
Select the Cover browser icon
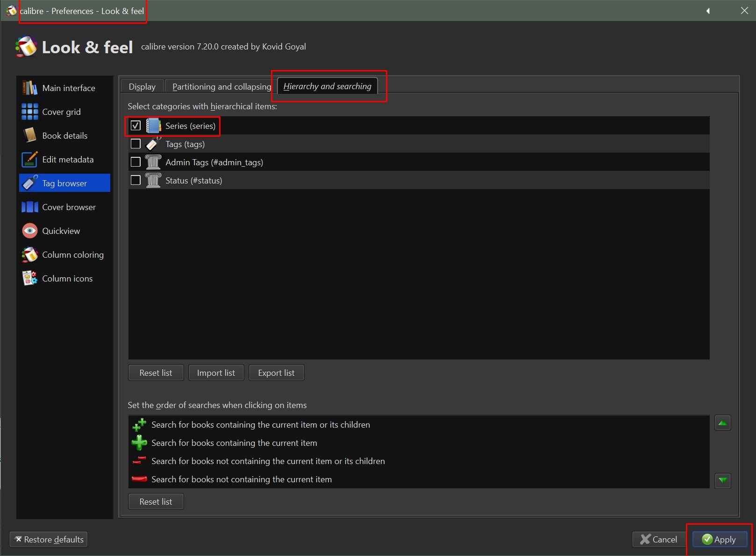tap(30, 207)
